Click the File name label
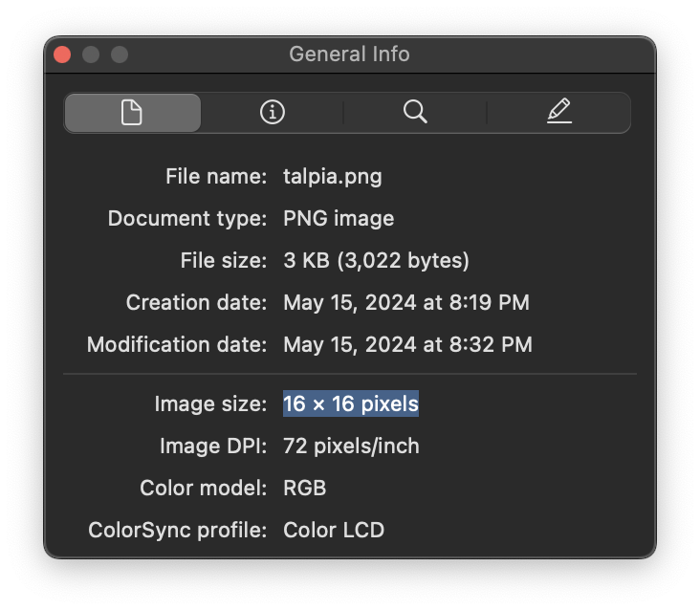Viewport: 700px width, 610px height. (x=216, y=177)
